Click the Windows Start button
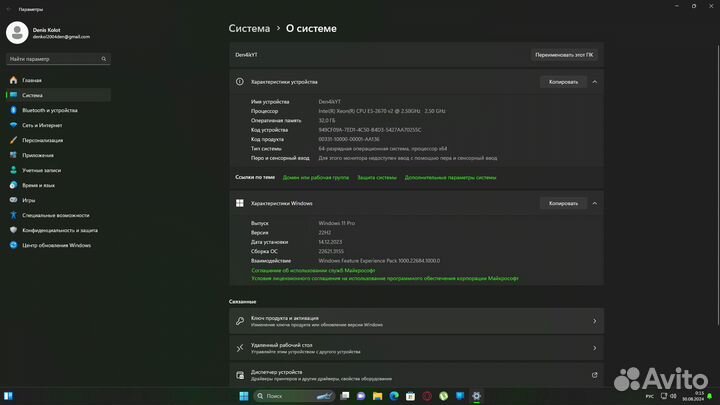The image size is (720, 405). point(241,396)
